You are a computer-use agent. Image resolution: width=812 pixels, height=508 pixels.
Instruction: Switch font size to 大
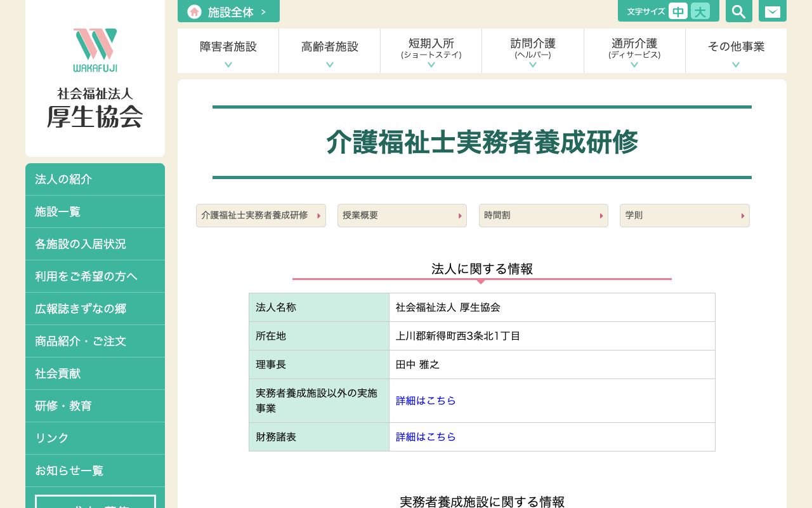coord(700,11)
